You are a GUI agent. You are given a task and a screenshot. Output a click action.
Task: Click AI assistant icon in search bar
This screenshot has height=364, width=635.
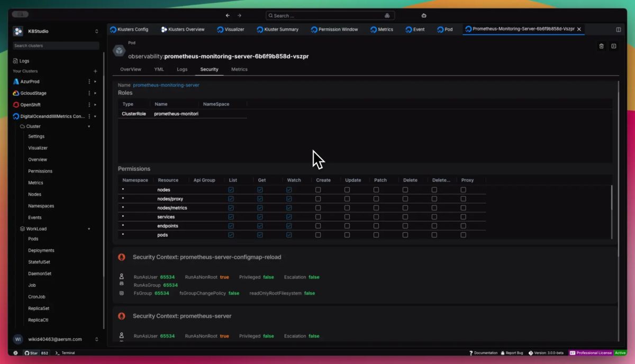[x=387, y=15]
